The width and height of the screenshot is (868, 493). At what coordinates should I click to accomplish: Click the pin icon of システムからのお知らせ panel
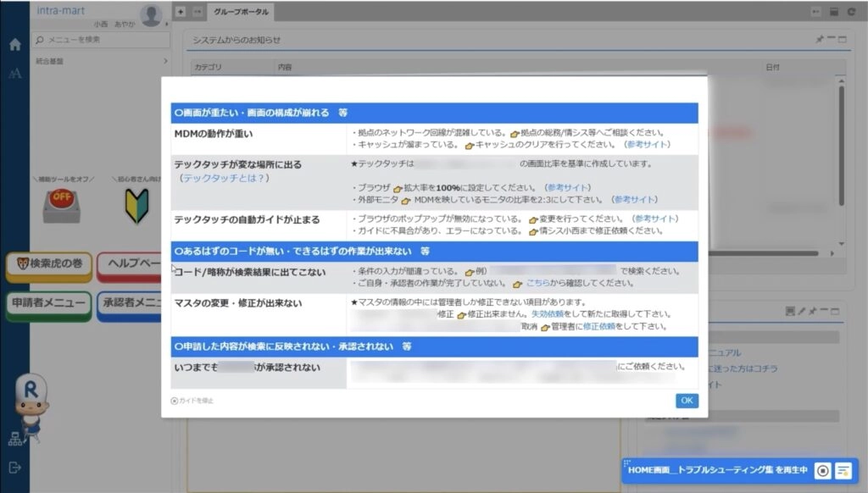coord(820,39)
